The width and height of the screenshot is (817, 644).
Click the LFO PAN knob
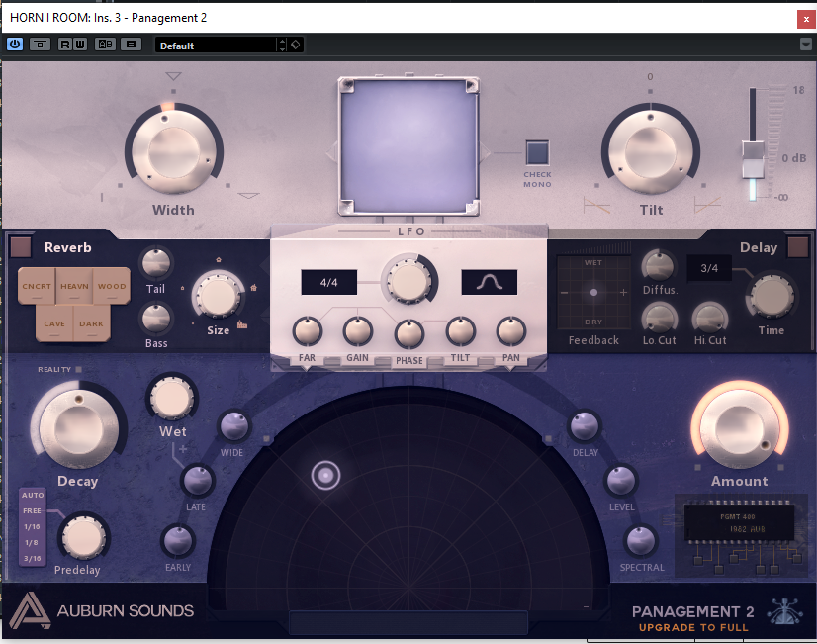click(x=511, y=331)
